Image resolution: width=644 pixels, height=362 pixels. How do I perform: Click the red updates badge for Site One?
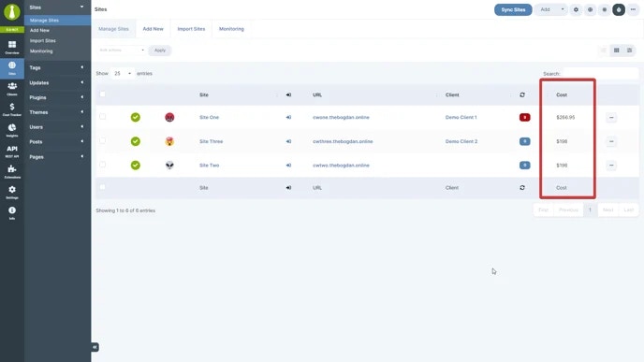click(524, 117)
